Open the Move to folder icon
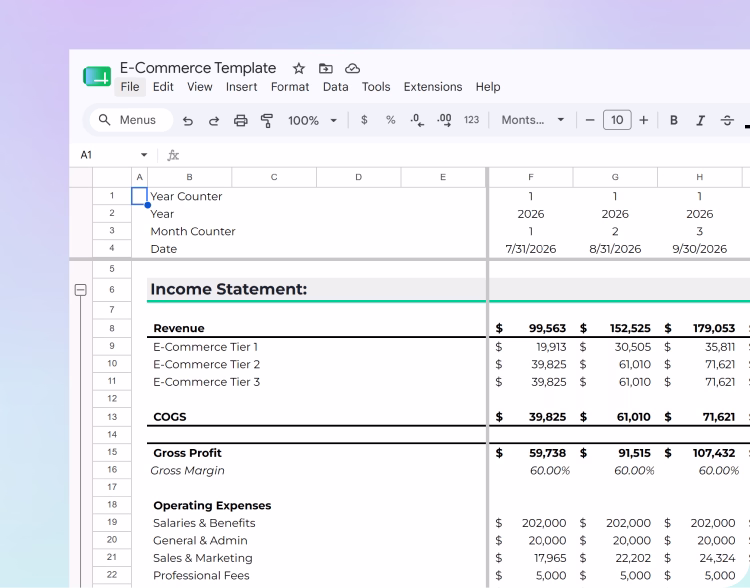Image resolution: width=750 pixels, height=588 pixels. [x=326, y=68]
